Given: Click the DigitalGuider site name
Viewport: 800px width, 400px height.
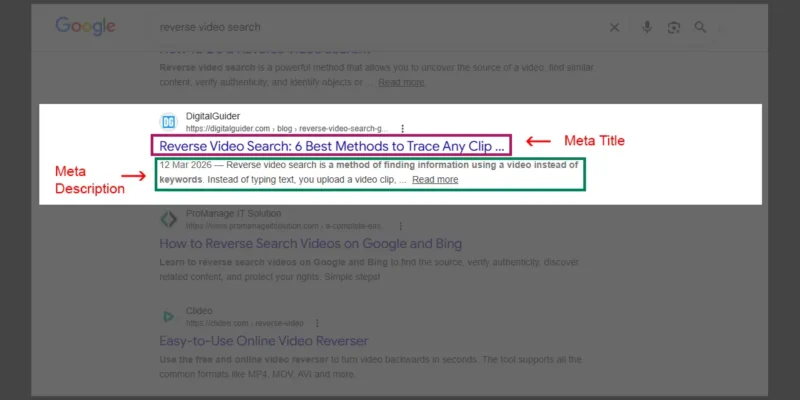Looking at the screenshot, I should coord(213,116).
